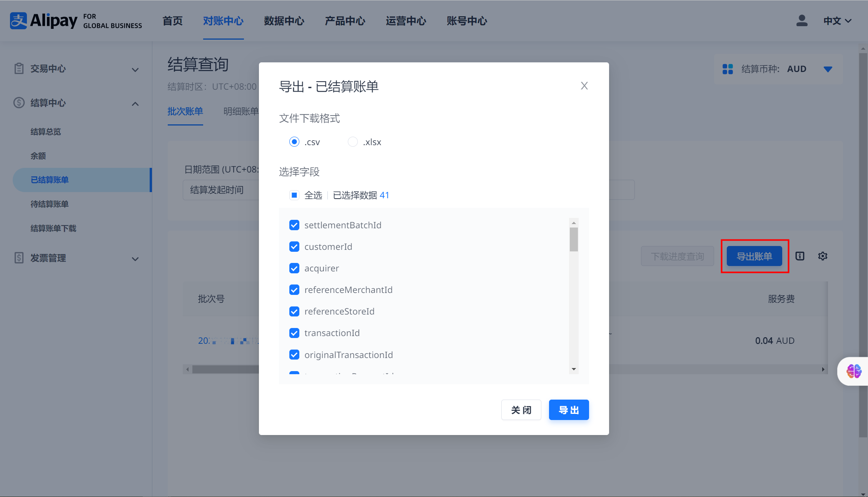Click the 发票管理 invoice icon in sidebar
Image resolution: width=868 pixels, height=497 pixels.
[19, 258]
